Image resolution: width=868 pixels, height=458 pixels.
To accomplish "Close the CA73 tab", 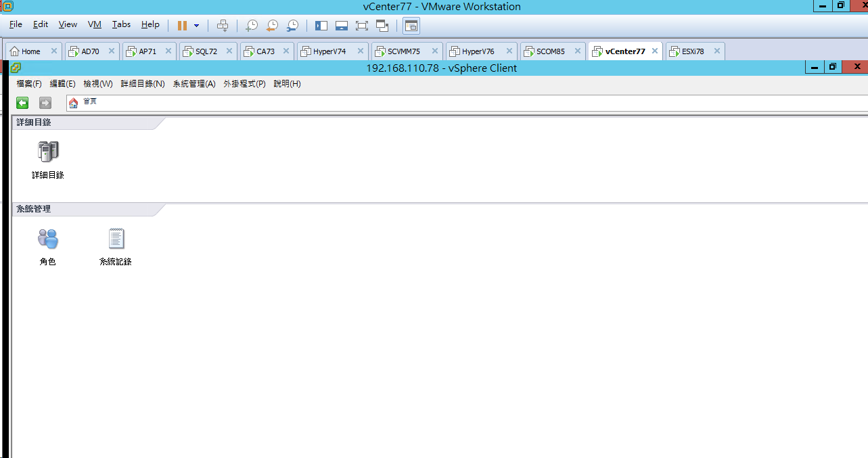I will (286, 51).
